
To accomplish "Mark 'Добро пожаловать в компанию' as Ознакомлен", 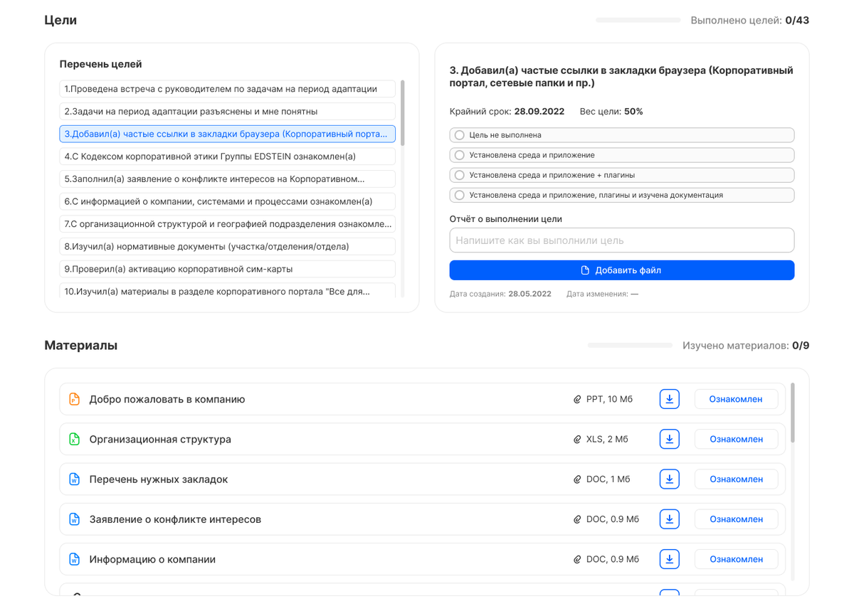I will 736,399.
